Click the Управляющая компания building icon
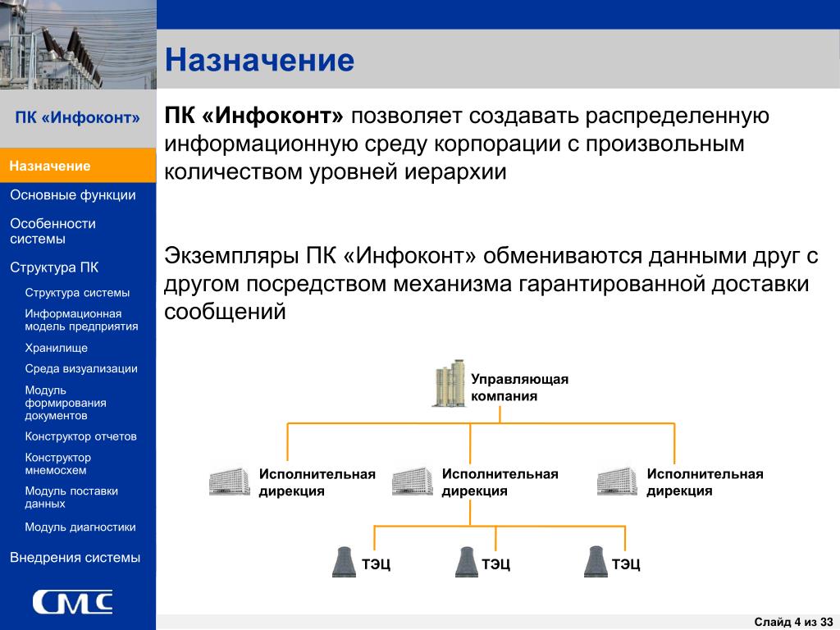This screenshot has height=630, width=840. [x=449, y=384]
